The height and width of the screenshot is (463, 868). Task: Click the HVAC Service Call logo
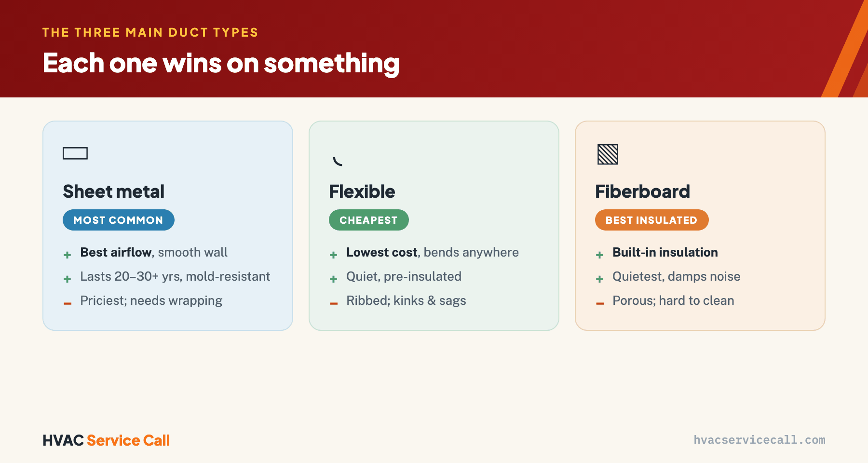[x=106, y=440]
